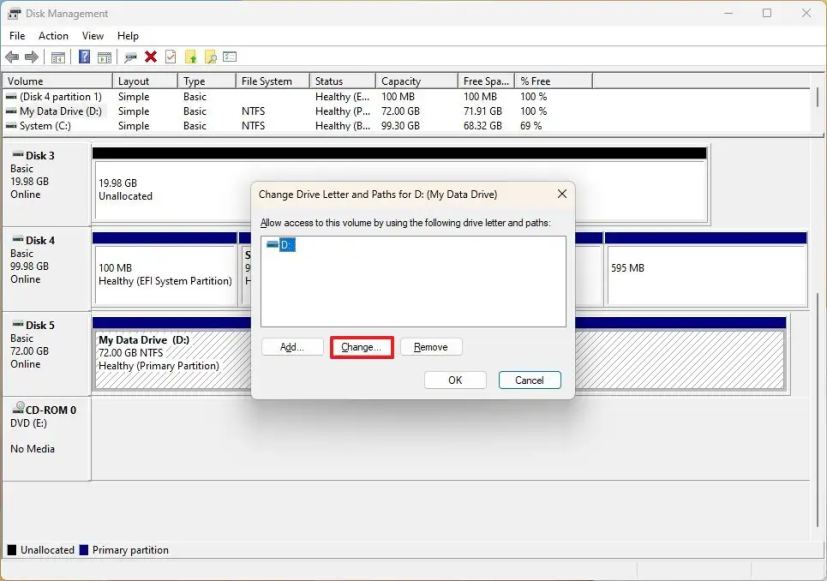Click the folder with magnifier icon
This screenshot has height=581, width=827.
(210, 57)
